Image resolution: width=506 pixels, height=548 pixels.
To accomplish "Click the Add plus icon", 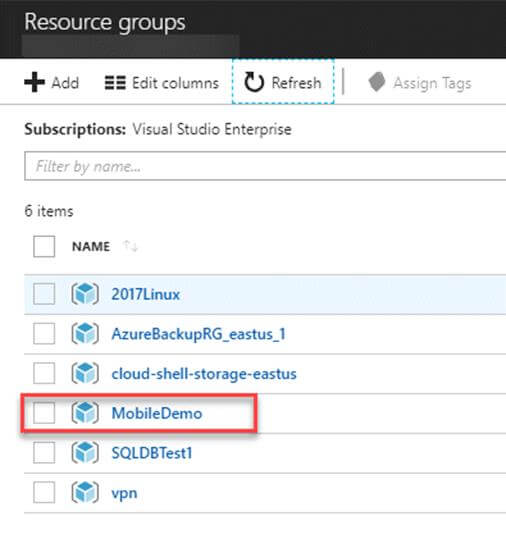I will [x=34, y=82].
